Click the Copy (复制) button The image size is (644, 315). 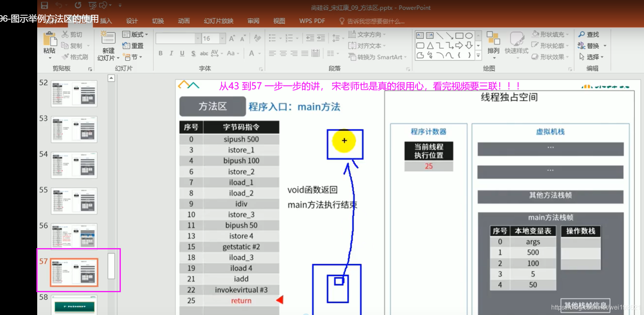72,46
